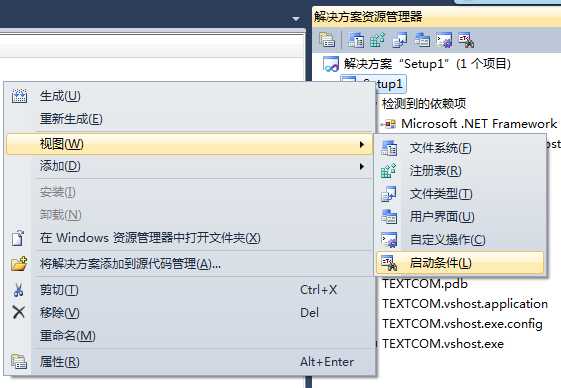This screenshot has width=561, height=388.
Task: Click the 解决方案资源管理器 panel title
Action: click(368, 17)
